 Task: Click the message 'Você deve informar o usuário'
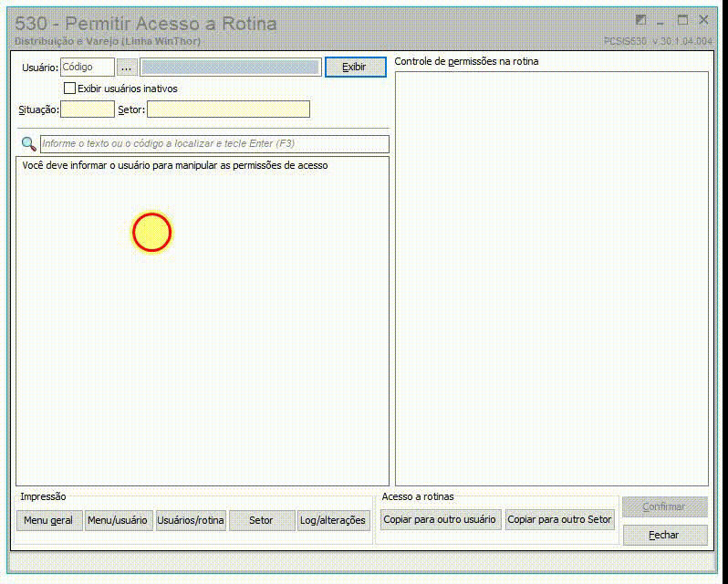(175, 166)
